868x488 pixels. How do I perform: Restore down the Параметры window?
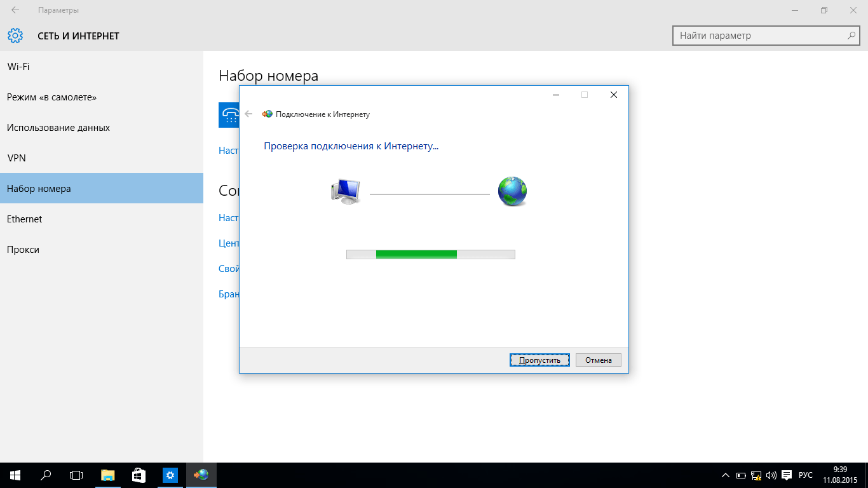(824, 10)
